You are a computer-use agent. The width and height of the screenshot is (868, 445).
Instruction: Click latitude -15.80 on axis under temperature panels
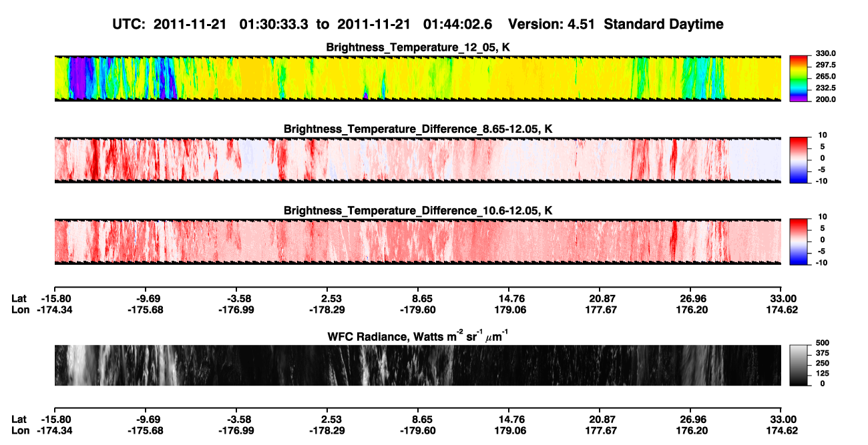point(55,299)
